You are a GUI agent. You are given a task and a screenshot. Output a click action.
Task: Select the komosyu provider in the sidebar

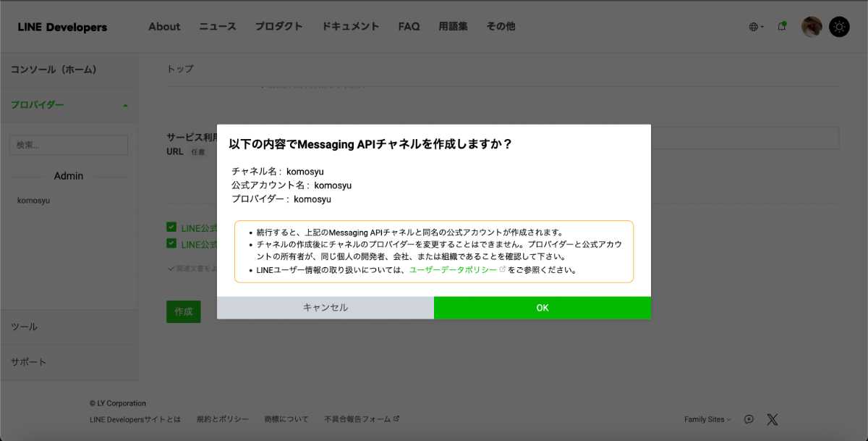33,201
